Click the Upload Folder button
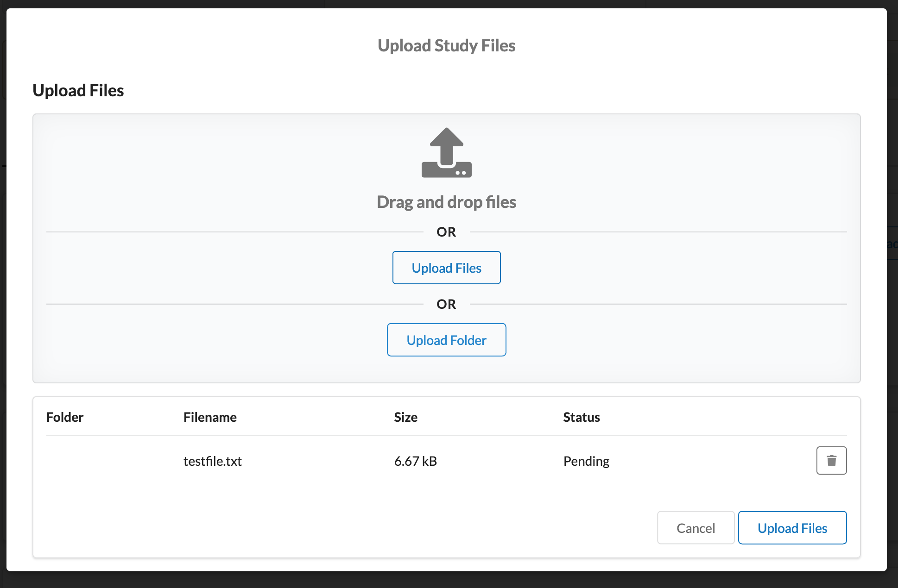This screenshot has width=898, height=588. 446,340
